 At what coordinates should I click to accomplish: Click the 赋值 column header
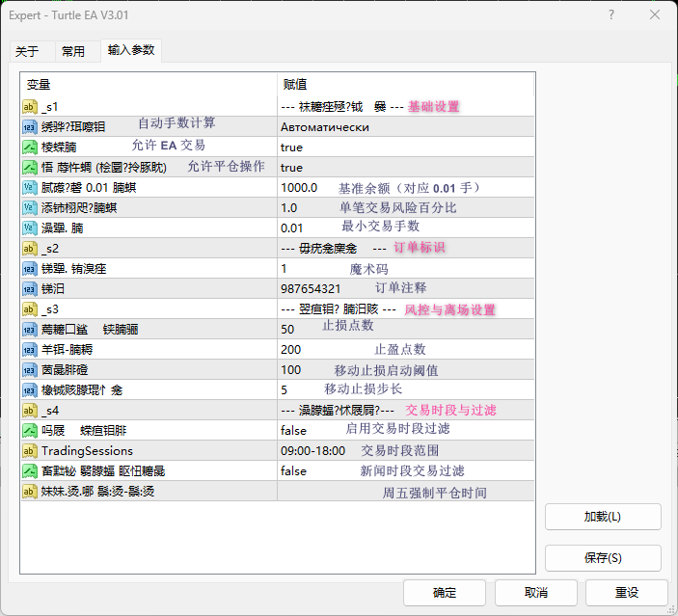[406, 84]
